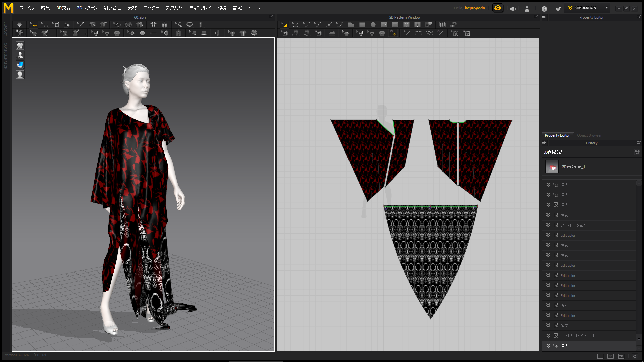The height and width of the screenshot is (362, 644).
Task: Expand the シミュレーション history entry chevron
Action: click(x=548, y=225)
